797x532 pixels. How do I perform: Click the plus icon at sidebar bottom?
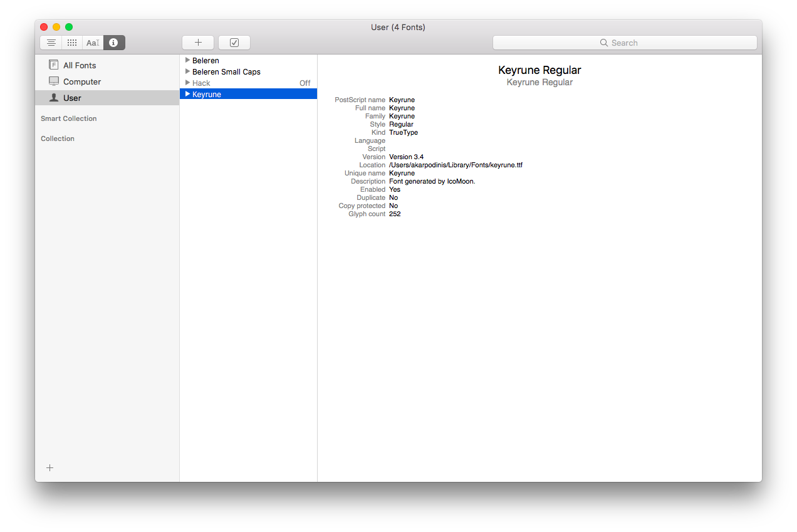click(49, 467)
